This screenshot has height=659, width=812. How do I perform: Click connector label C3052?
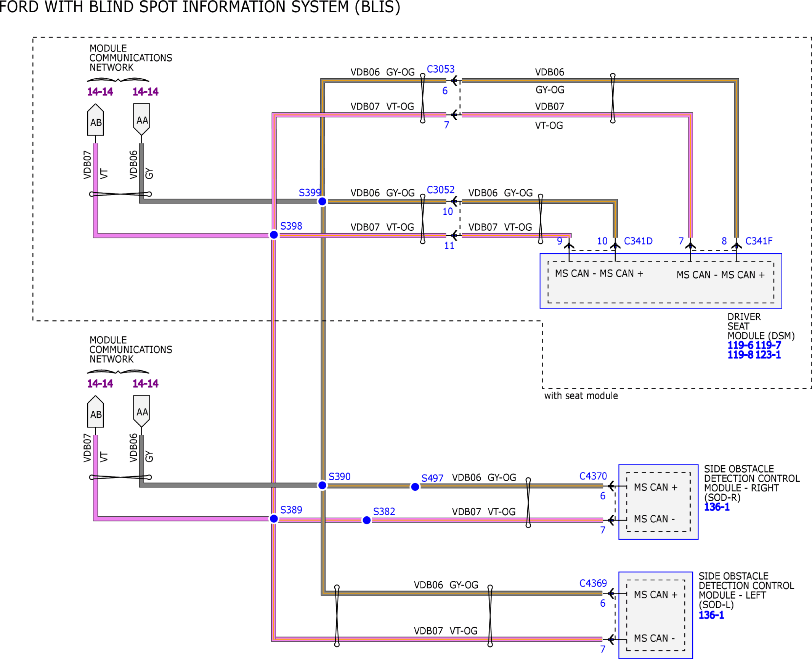441,190
